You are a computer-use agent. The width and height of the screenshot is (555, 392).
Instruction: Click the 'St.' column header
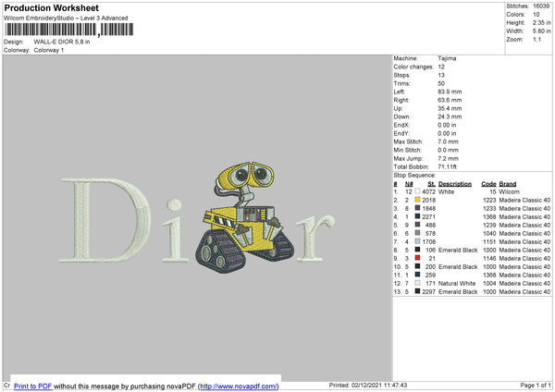(431, 184)
